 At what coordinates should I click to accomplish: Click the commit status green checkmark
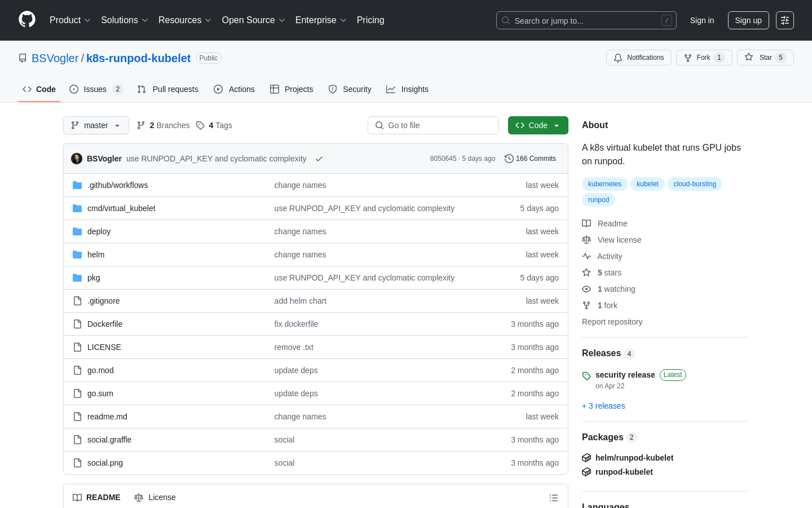[319, 159]
